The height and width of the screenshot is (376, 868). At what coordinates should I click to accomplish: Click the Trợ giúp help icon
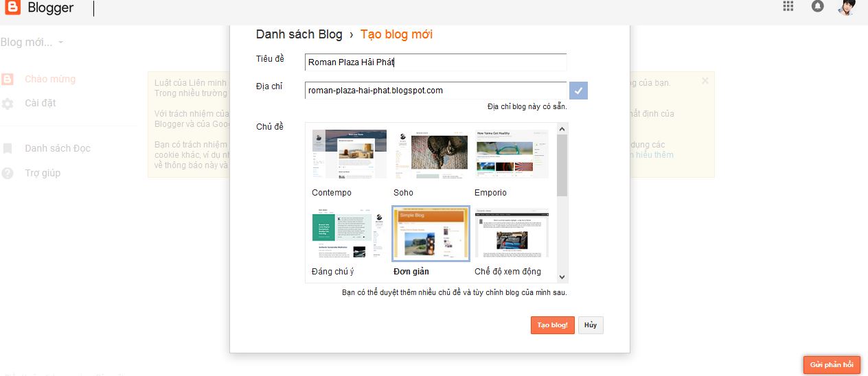[x=8, y=173]
